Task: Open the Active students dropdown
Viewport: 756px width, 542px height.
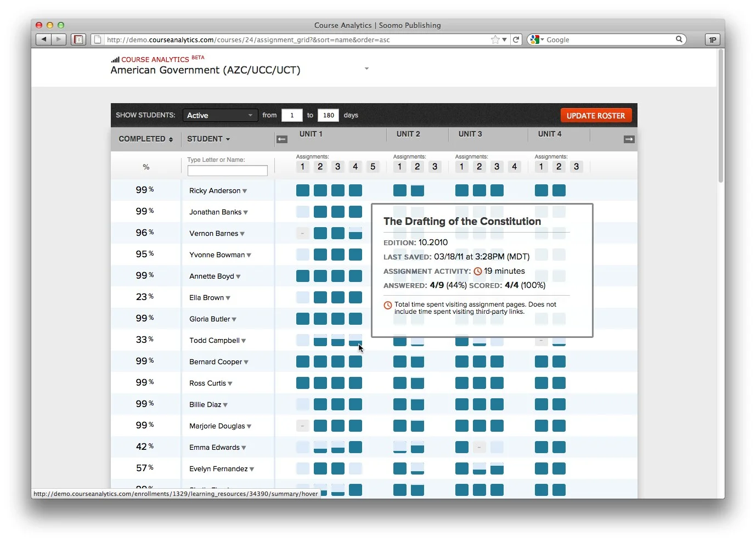Action: point(220,115)
